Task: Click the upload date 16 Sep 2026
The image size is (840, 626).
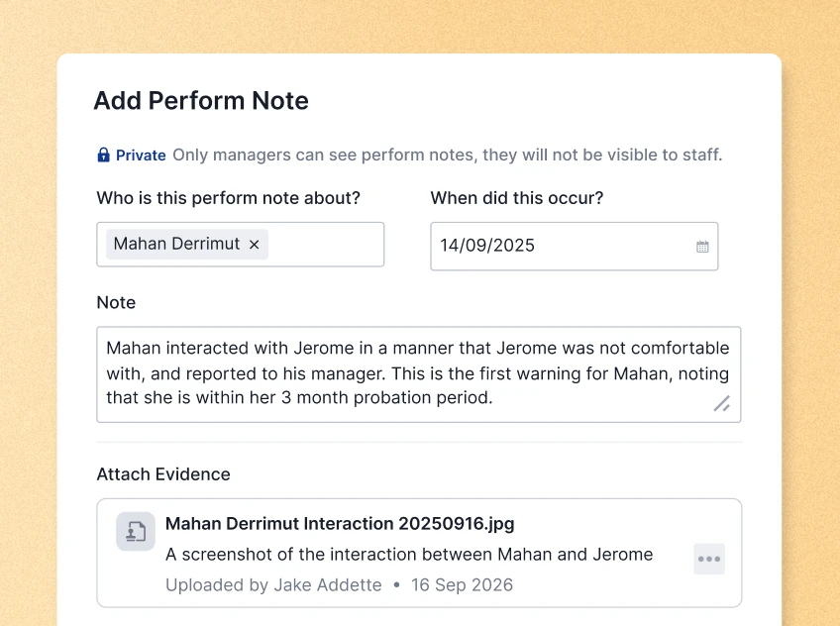Action: 462,584
